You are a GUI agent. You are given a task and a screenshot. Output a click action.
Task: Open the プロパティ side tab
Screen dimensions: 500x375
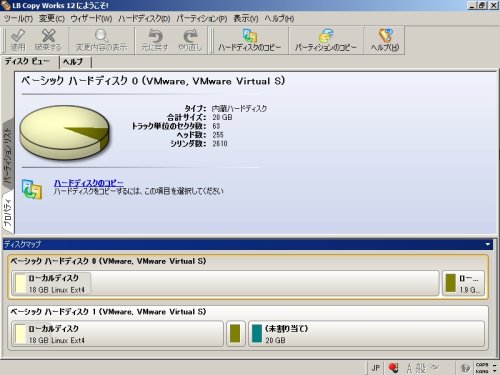pyautogui.click(x=8, y=213)
